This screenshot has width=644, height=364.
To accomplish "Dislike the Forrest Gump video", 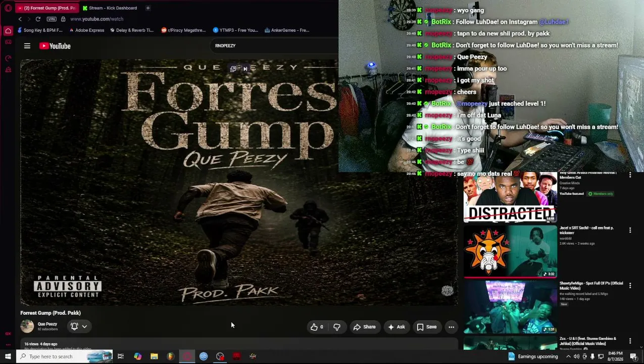I will point(337,327).
